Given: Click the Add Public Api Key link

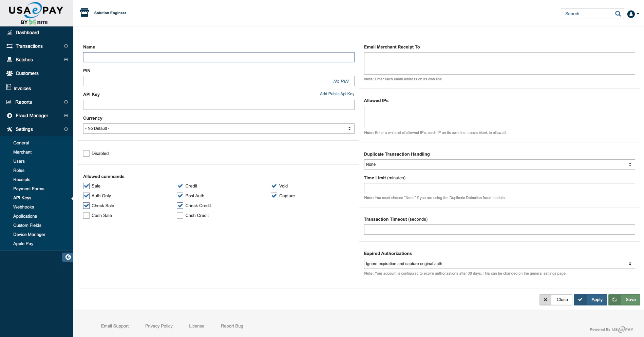Looking at the screenshot, I should coord(337,94).
